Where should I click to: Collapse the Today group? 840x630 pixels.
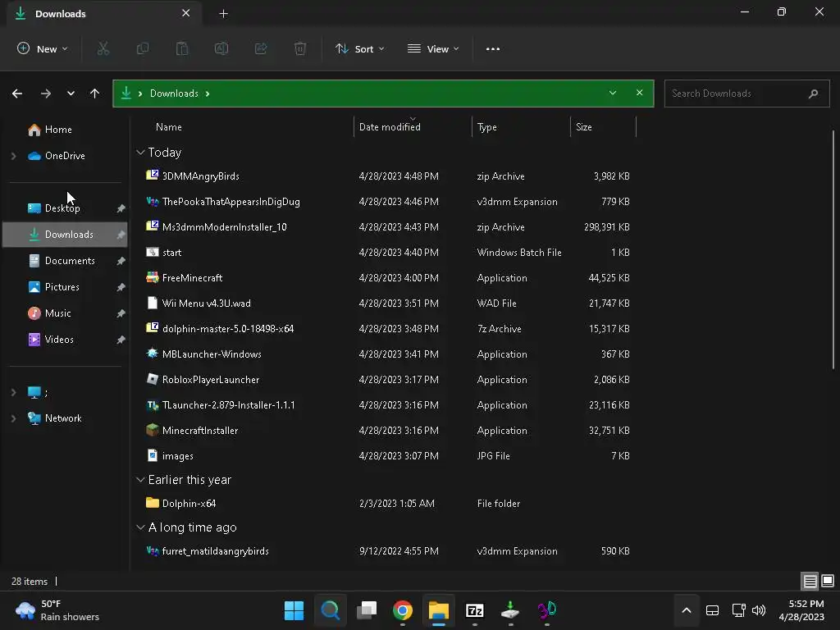tap(140, 153)
